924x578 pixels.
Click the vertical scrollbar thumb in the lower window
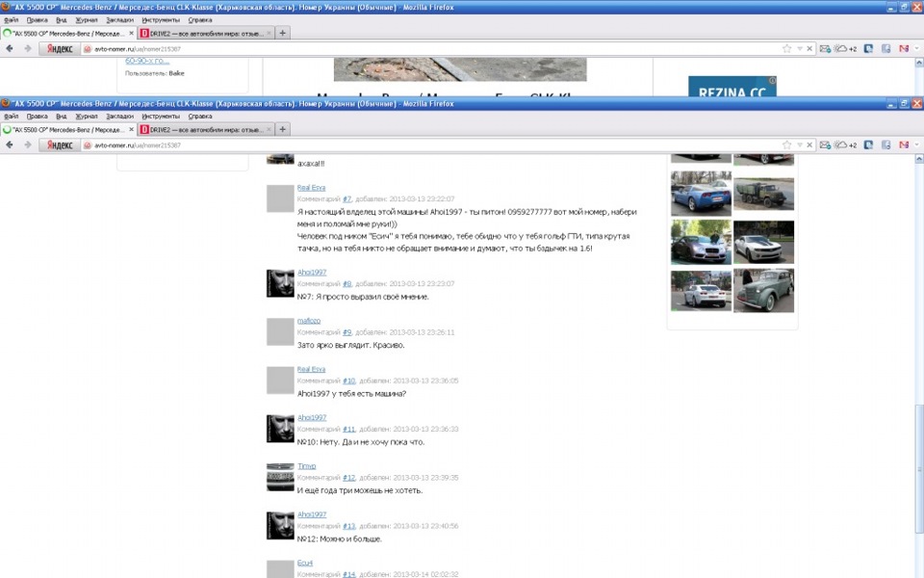[x=918, y=469]
